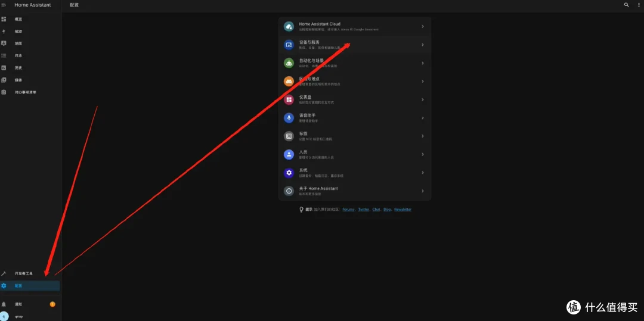Click the 设备与服务 devices icon

[x=289, y=45]
